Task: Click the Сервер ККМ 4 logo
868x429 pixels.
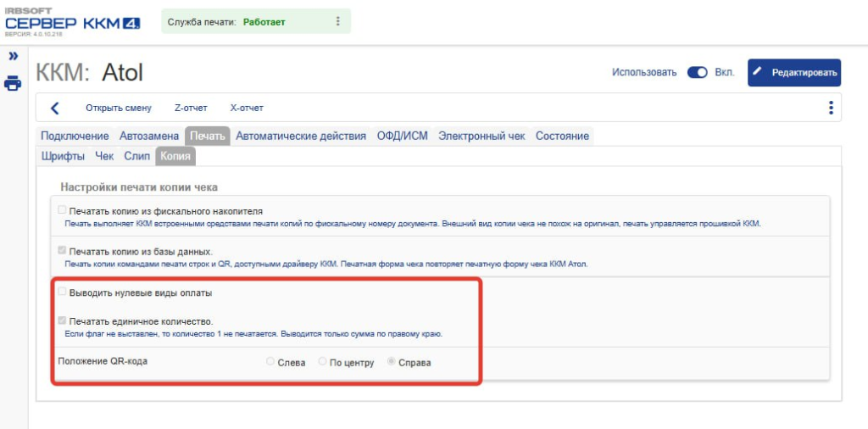Action: click(x=73, y=23)
